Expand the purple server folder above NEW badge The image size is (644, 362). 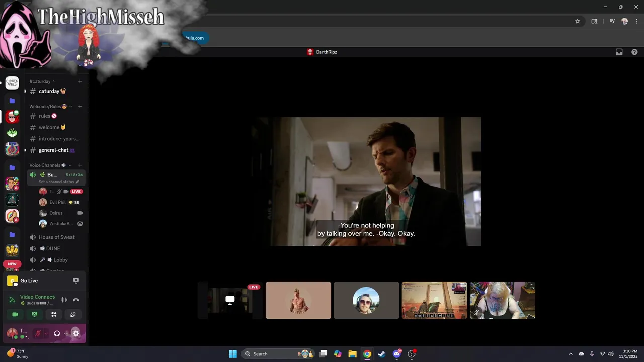coord(12,234)
